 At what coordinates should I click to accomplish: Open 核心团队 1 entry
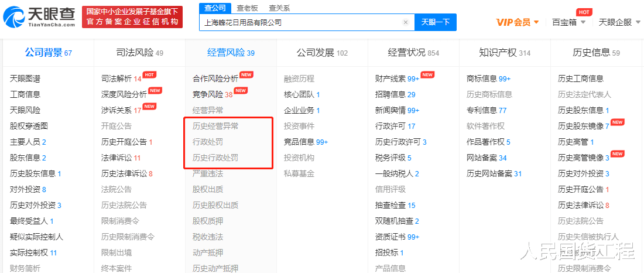pos(302,94)
